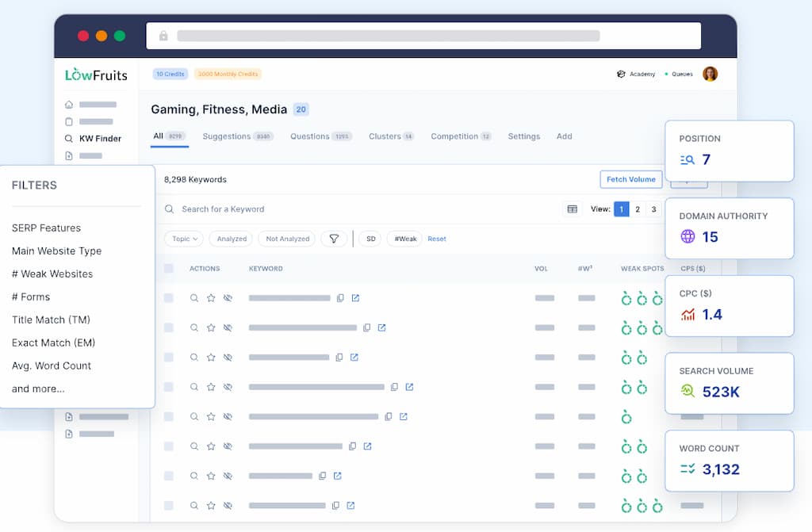Open the clipboard icon in the left sidebar
Viewport: 812px width, 532px height.
pos(69,122)
